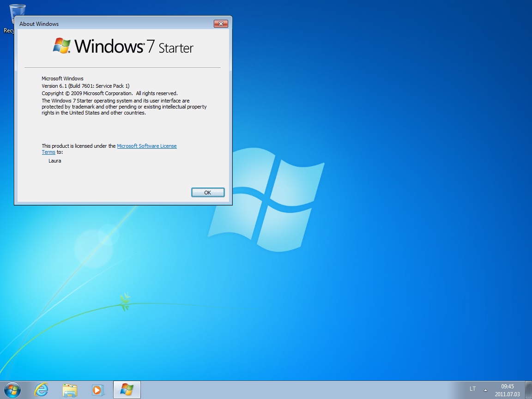Click the About Windows taskbar button
Image resolution: width=532 pixels, height=399 pixels.
pyautogui.click(x=127, y=390)
